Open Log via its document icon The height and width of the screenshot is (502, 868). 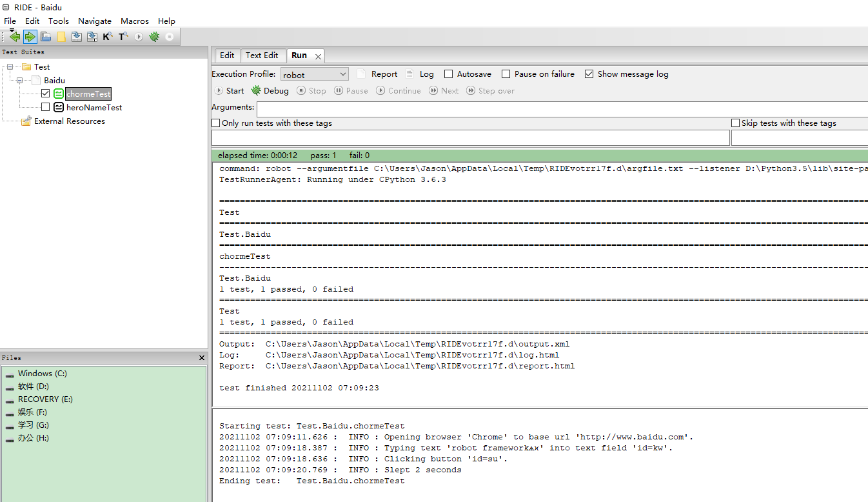click(410, 74)
